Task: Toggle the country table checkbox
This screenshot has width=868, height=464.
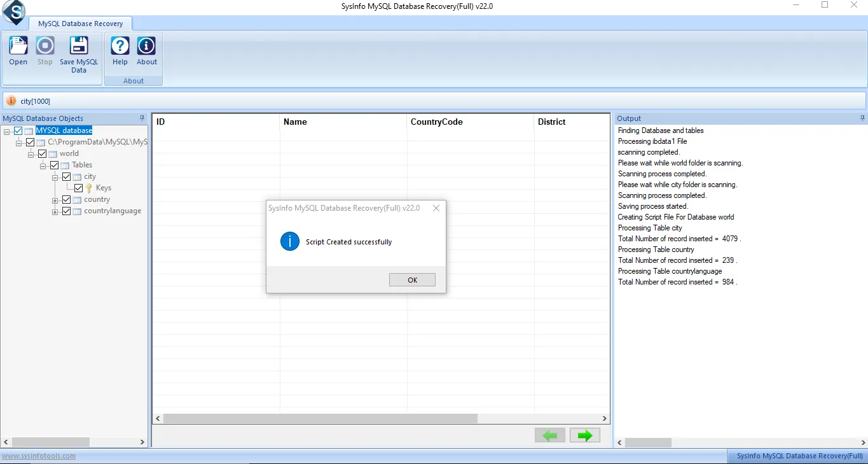Action: (66, 200)
